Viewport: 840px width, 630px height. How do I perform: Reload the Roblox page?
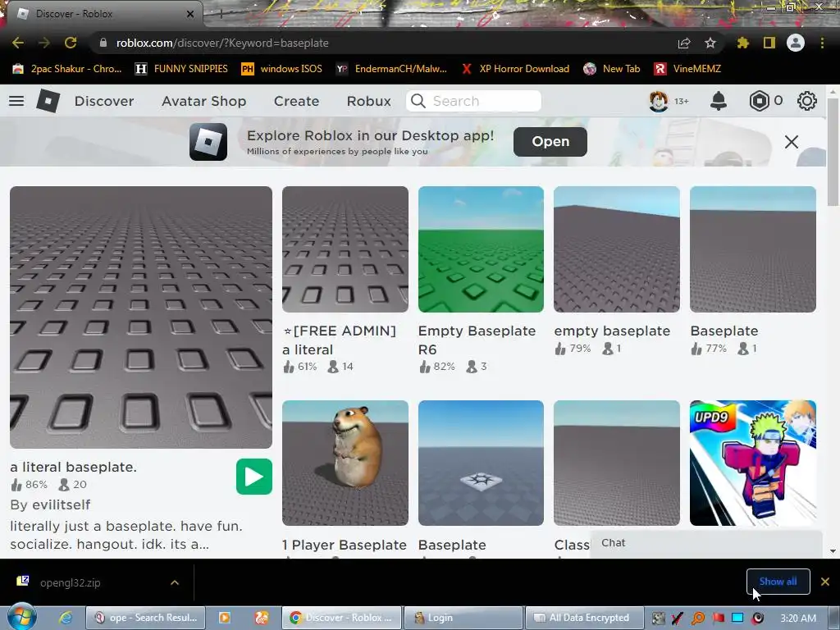tap(71, 43)
